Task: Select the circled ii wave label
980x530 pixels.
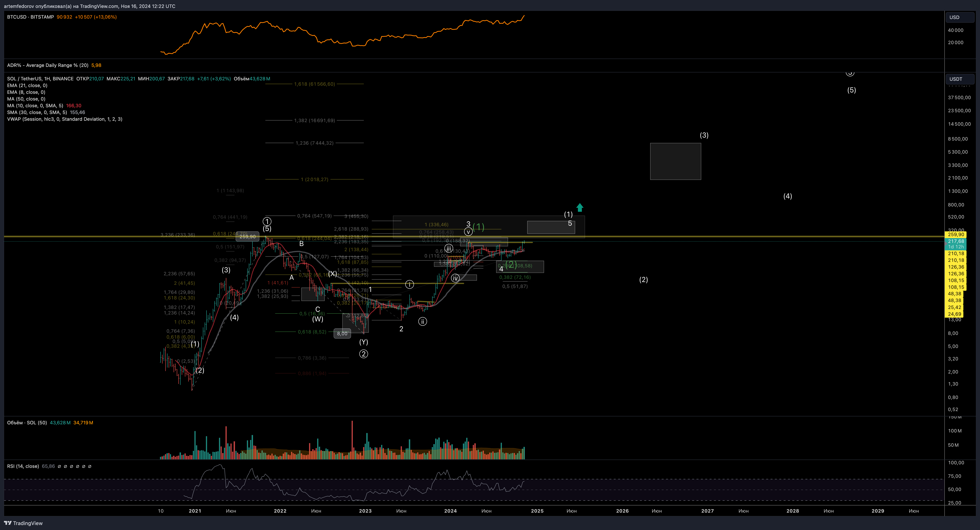Action: pos(422,322)
